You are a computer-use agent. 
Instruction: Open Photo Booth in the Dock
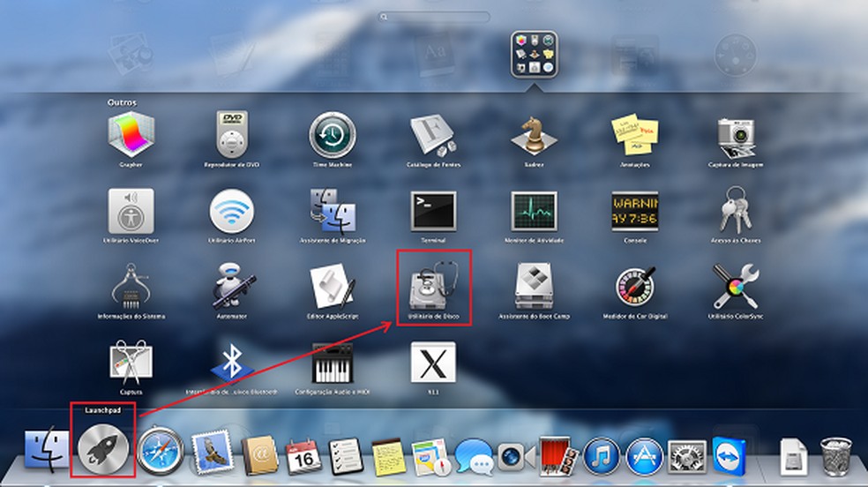558,456
